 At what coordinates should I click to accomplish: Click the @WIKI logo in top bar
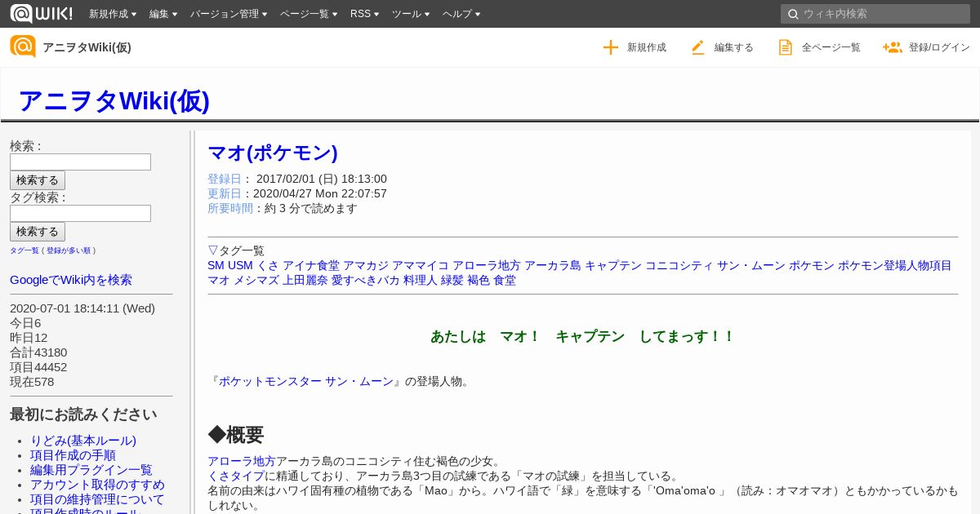pyautogui.click(x=41, y=13)
